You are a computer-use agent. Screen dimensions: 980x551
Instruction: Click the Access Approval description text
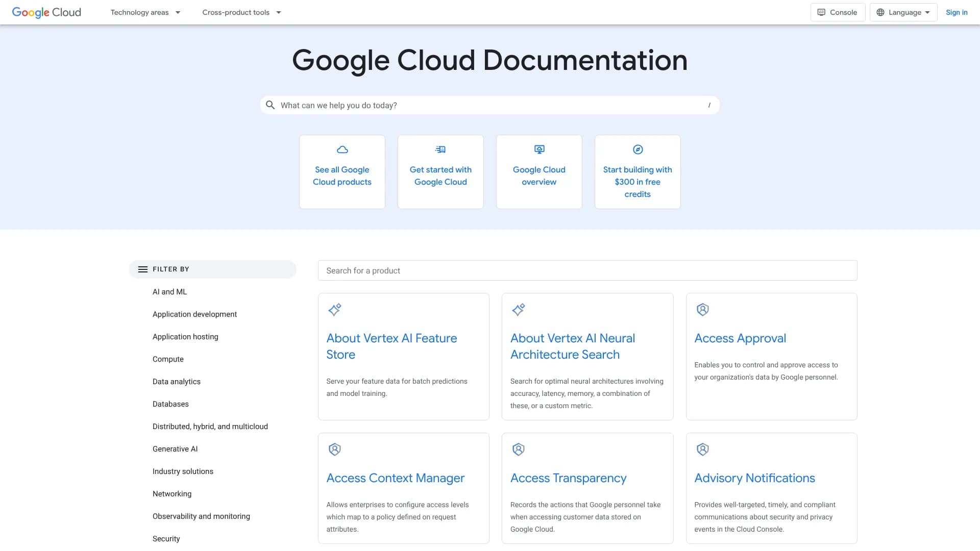point(766,371)
